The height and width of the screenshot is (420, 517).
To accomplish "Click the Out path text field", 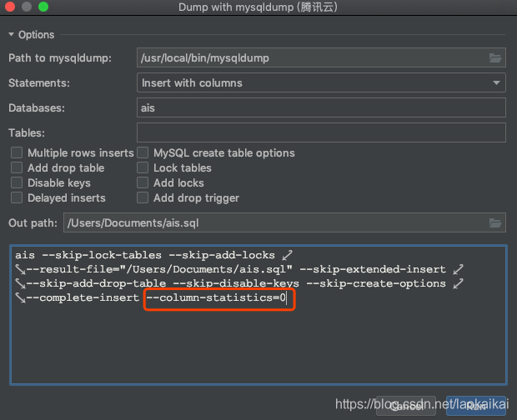I will pos(284,222).
